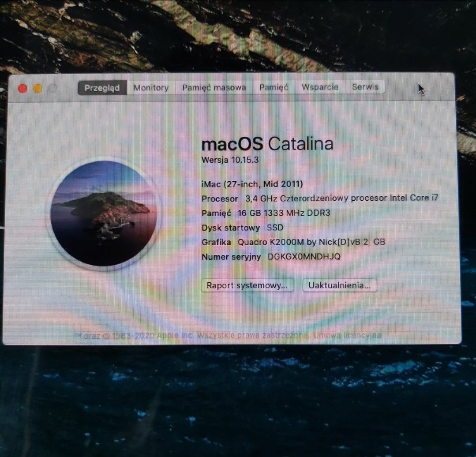Switch to the Wsparcie tab
The width and height of the screenshot is (476, 457).
(x=320, y=87)
